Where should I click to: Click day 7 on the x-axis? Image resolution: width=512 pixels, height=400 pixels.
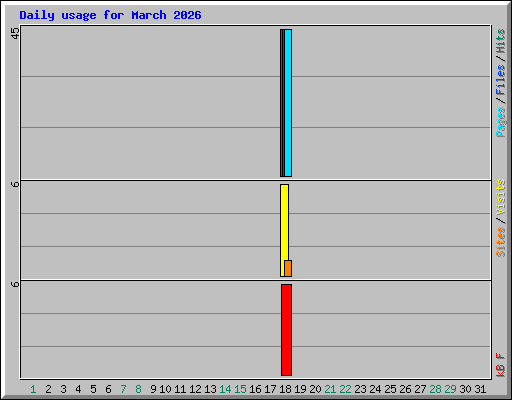click(123, 389)
